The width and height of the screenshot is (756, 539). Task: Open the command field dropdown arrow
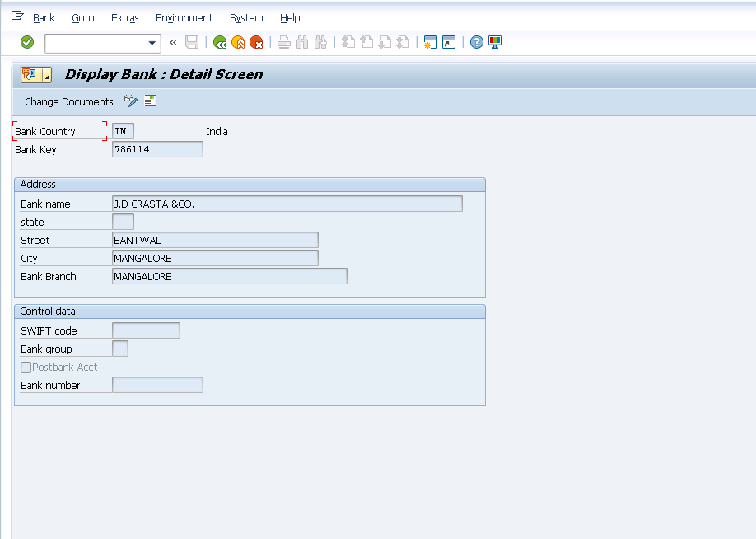point(152,42)
